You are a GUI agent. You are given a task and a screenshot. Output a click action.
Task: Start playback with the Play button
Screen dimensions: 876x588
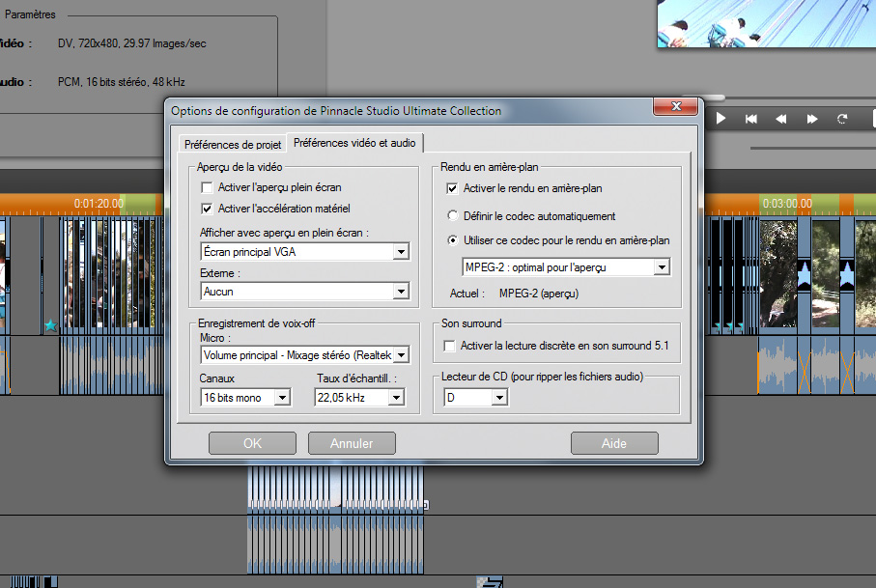(721, 119)
